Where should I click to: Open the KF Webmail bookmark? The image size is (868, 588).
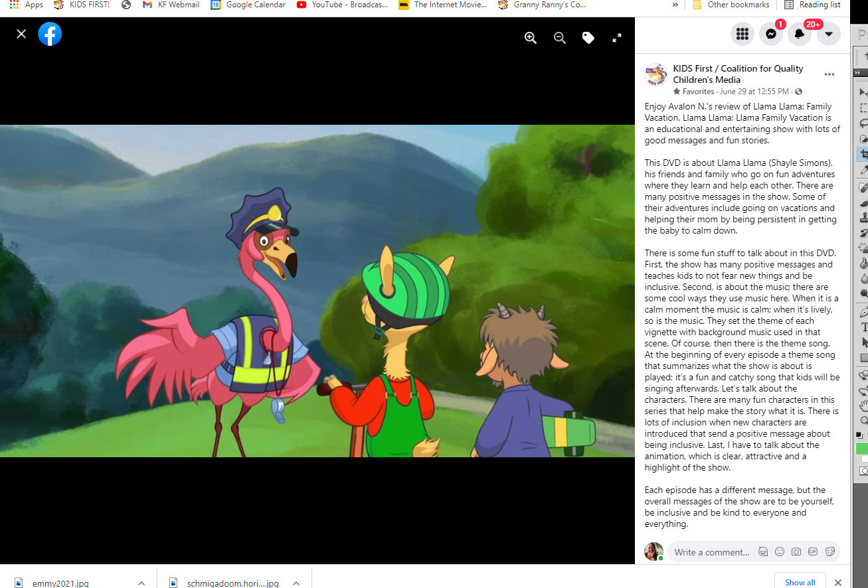171,5
